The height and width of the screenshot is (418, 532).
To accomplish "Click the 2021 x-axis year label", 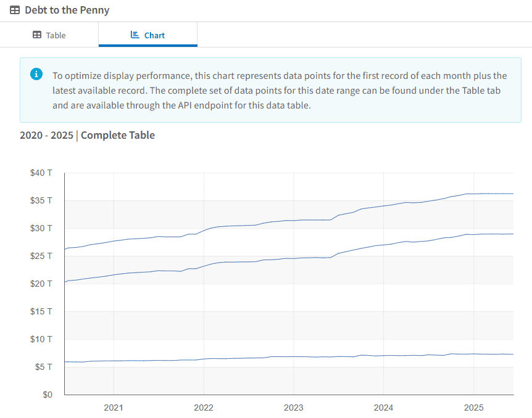I will (114, 407).
